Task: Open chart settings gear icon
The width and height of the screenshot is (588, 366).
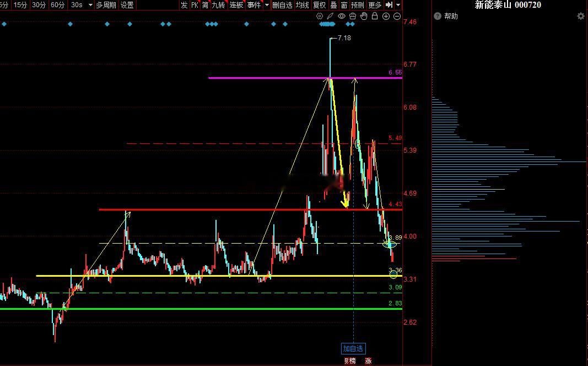Action: pyautogui.click(x=320, y=16)
